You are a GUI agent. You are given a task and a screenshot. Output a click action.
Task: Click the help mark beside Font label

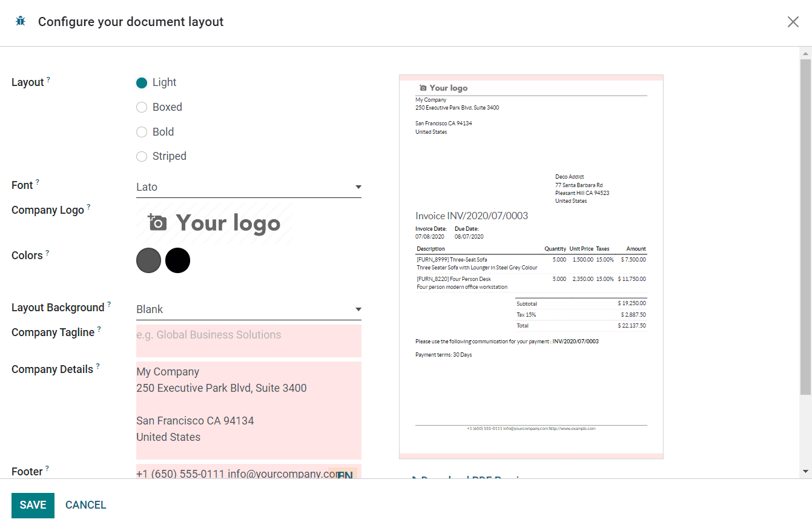38,182
